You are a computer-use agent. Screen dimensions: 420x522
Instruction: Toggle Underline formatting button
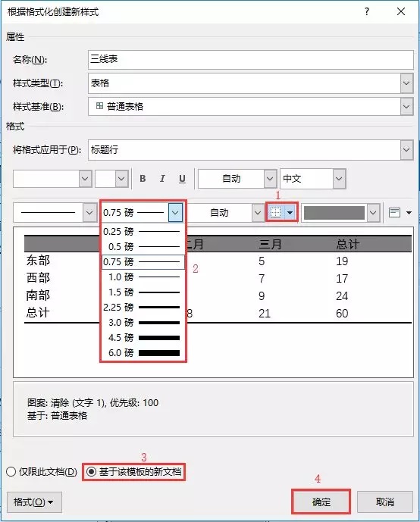(x=182, y=179)
